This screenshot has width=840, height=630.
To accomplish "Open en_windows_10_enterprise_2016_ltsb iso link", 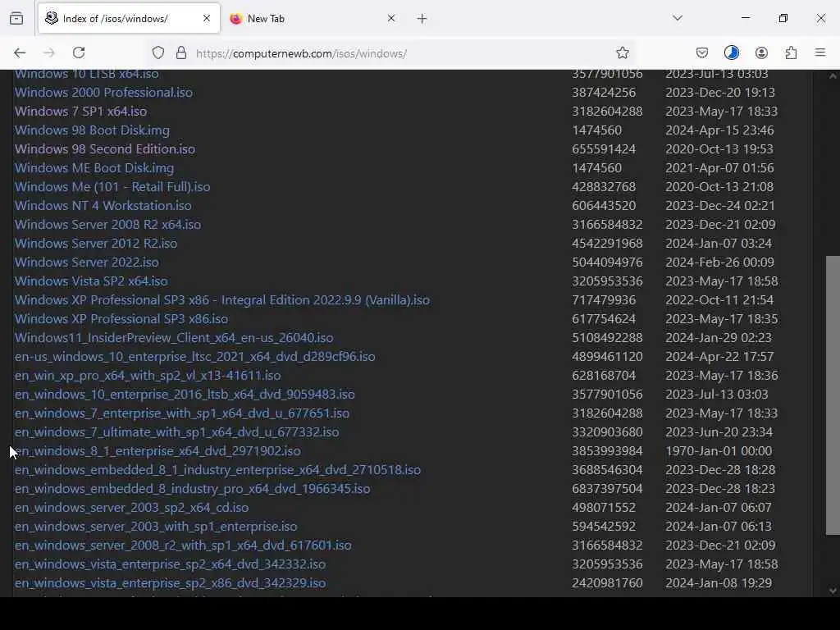I will tap(185, 395).
